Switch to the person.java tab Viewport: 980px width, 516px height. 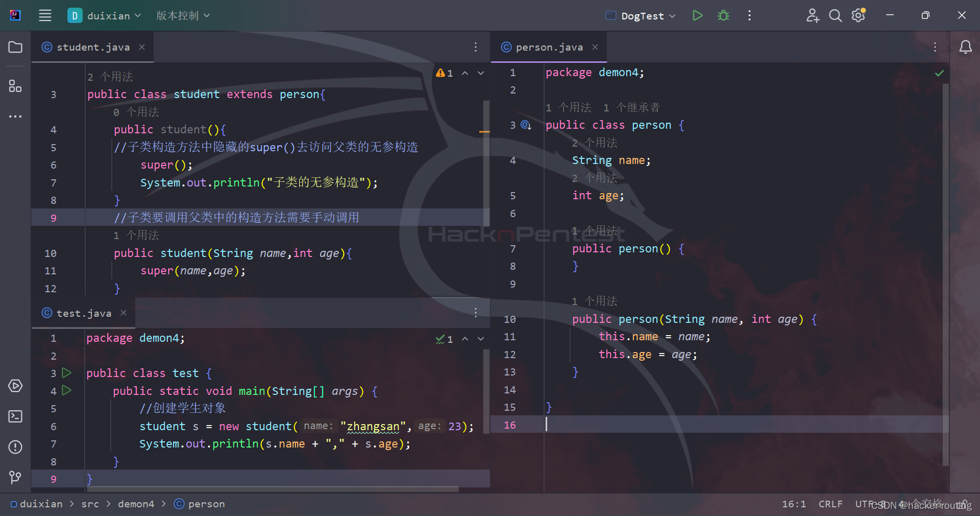click(x=548, y=47)
